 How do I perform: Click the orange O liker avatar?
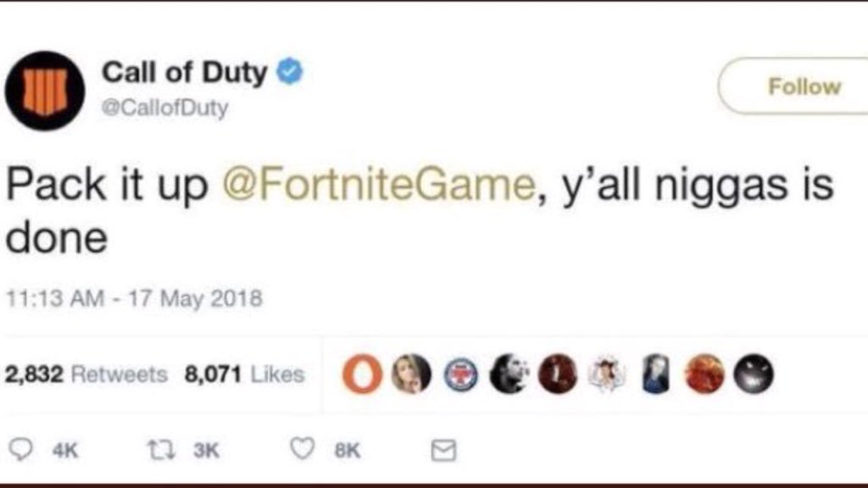pyautogui.click(x=362, y=374)
